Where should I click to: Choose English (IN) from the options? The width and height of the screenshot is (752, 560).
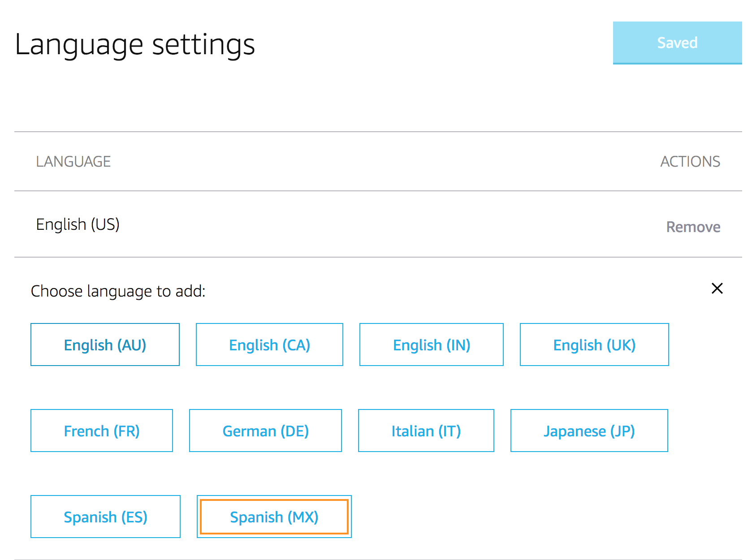431,345
